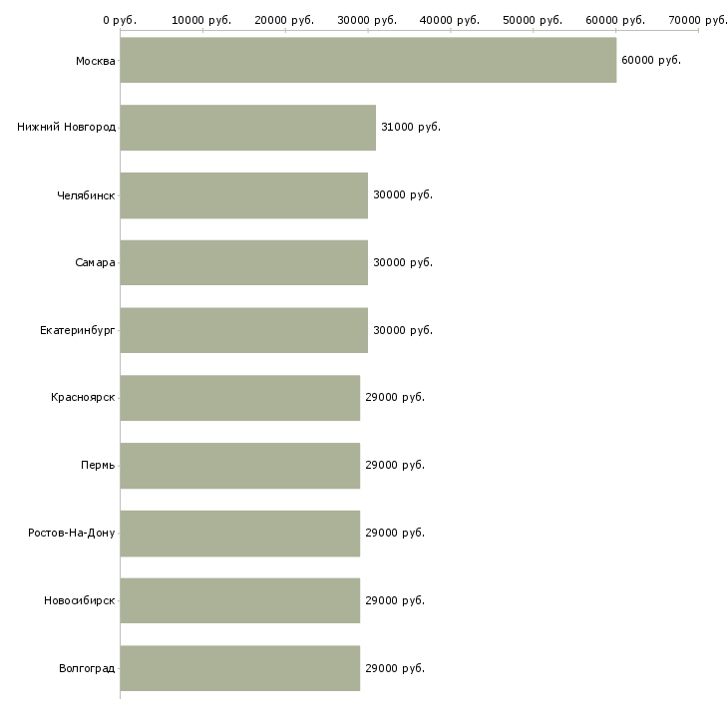Click the Нижний Новгород axis label
This screenshot has height=728, width=728.
coord(66,128)
